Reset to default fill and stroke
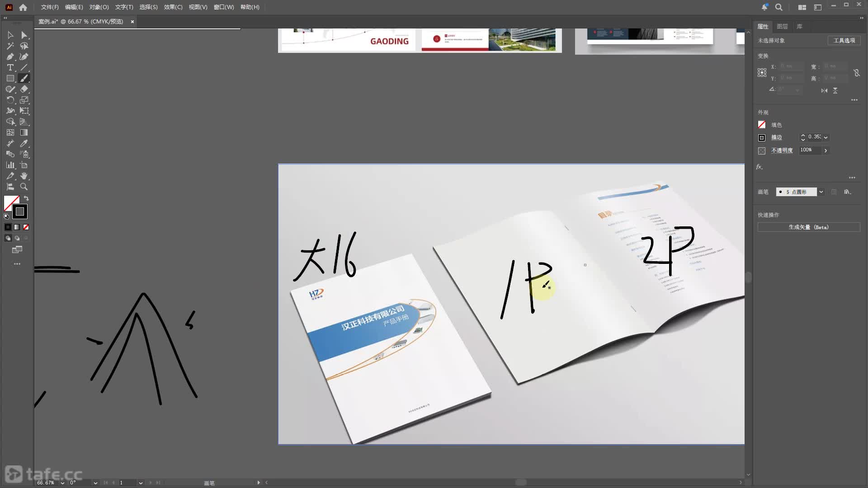Image resolution: width=868 pixels, height=488 pixels. [x=6, y=216]
